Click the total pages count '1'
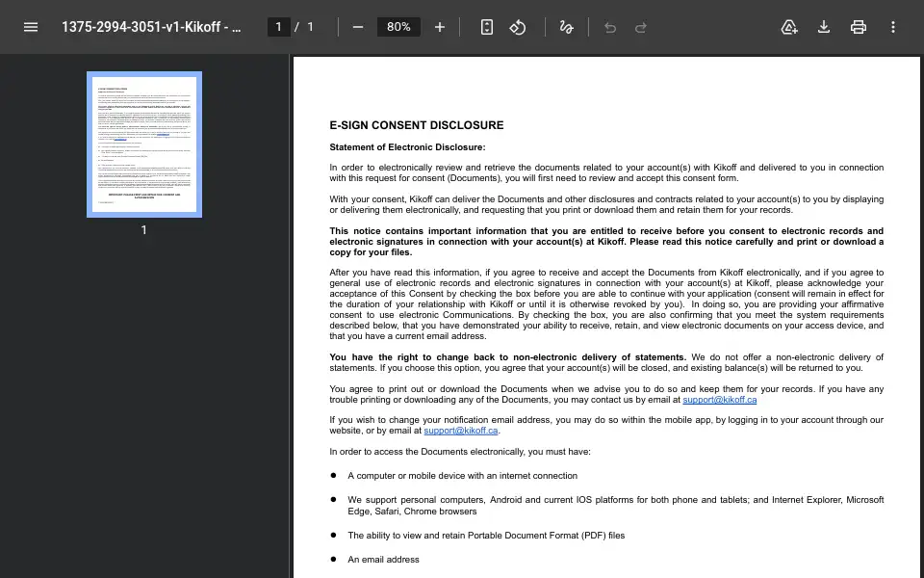Screen dimensions: 924x578 point(310,27)
